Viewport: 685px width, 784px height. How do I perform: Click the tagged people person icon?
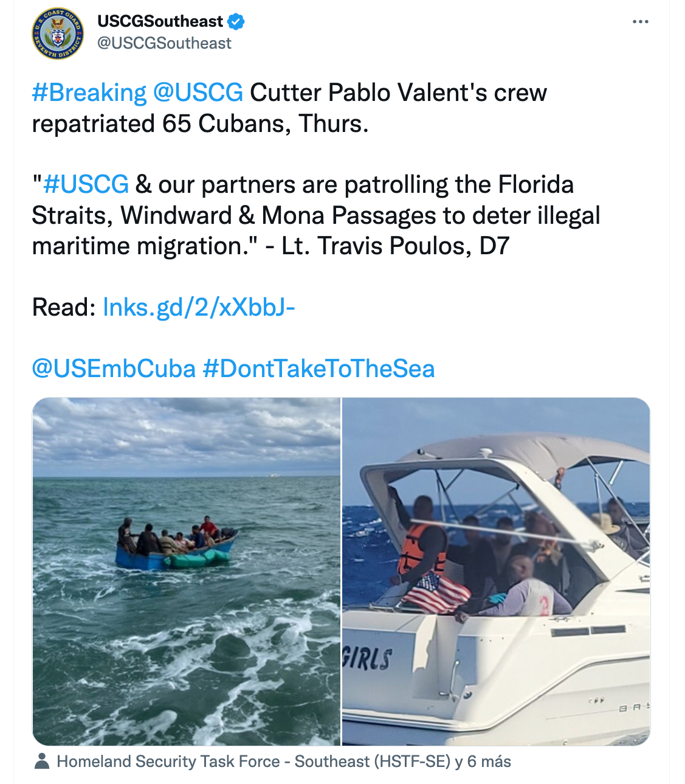[42, 761]
